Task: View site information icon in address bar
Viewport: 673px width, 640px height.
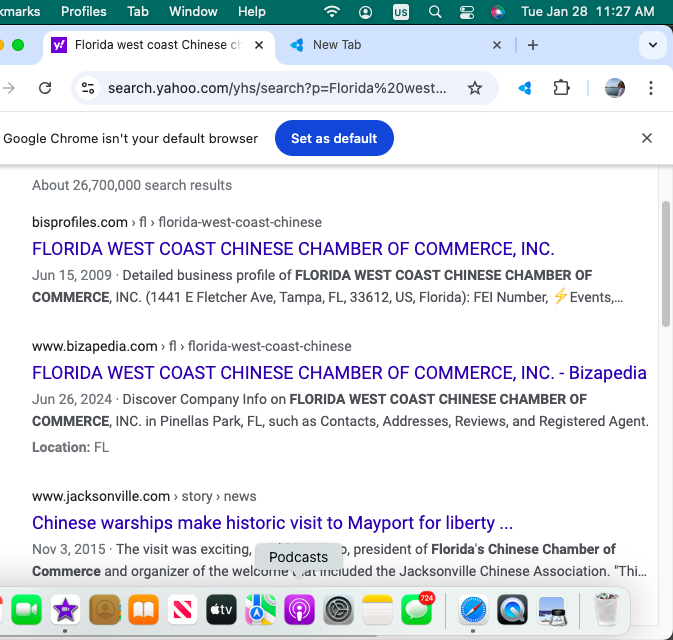Action: tap(88, 88)
